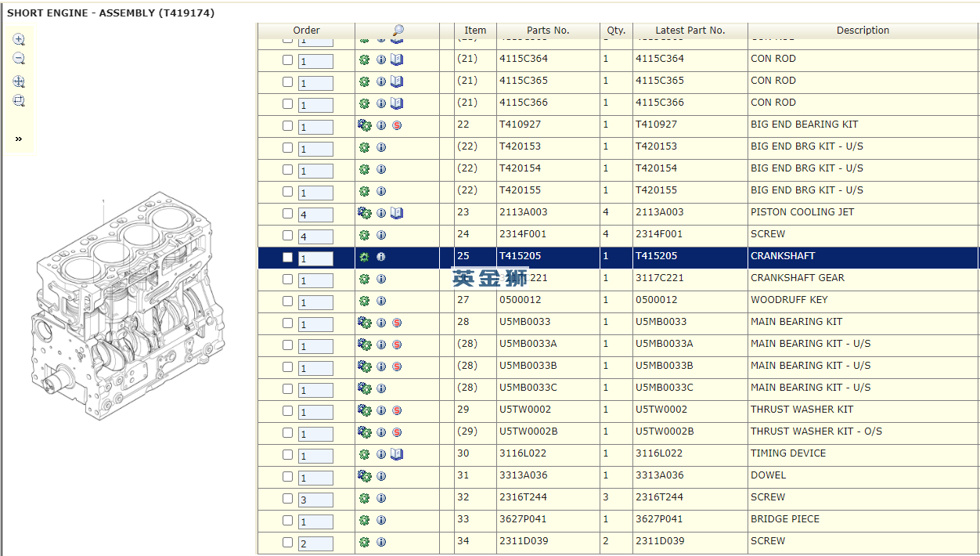Screen dimensions: 980x556
Task: Check the box for WOODRUFF KEY
Action: 287,301
